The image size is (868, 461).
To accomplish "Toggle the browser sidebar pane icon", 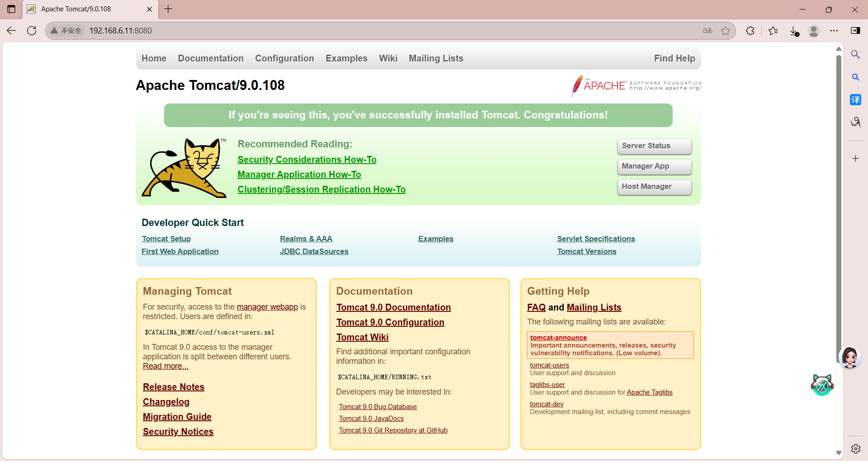I will 855,31.
